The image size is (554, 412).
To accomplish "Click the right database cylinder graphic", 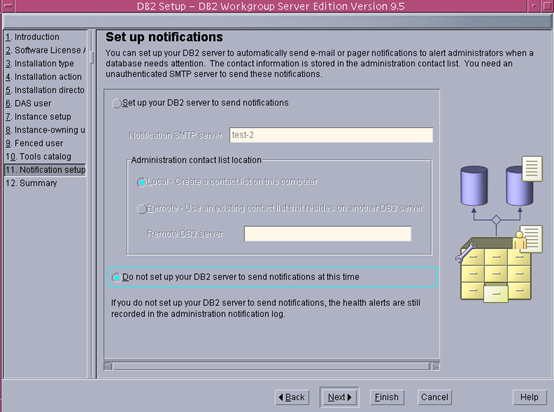I will pyautogui.click(x=519, y=186).
